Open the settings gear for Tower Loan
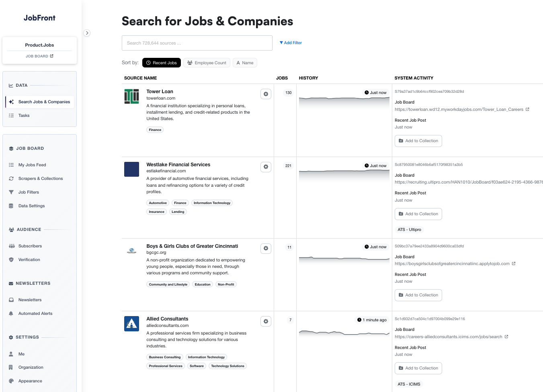Screen dimensions: 543x392 [x=266, y=94]
